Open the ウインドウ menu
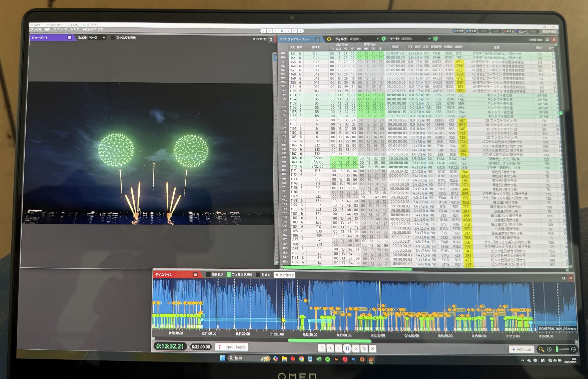This screenshot has width=588, height=379. (60, 29)
